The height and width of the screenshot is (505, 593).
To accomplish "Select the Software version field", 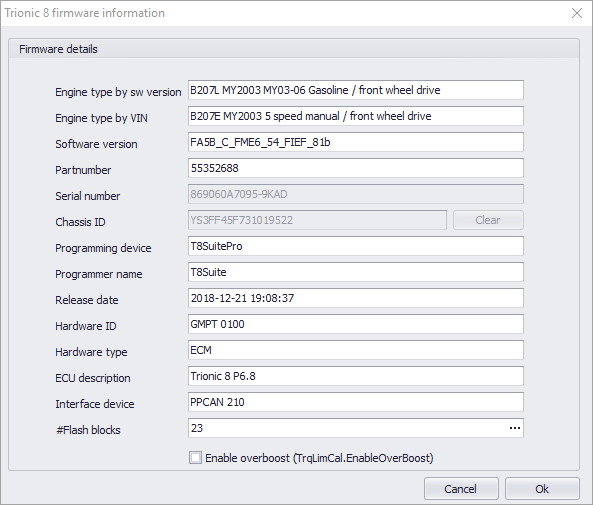I will [x=356, y=142].
